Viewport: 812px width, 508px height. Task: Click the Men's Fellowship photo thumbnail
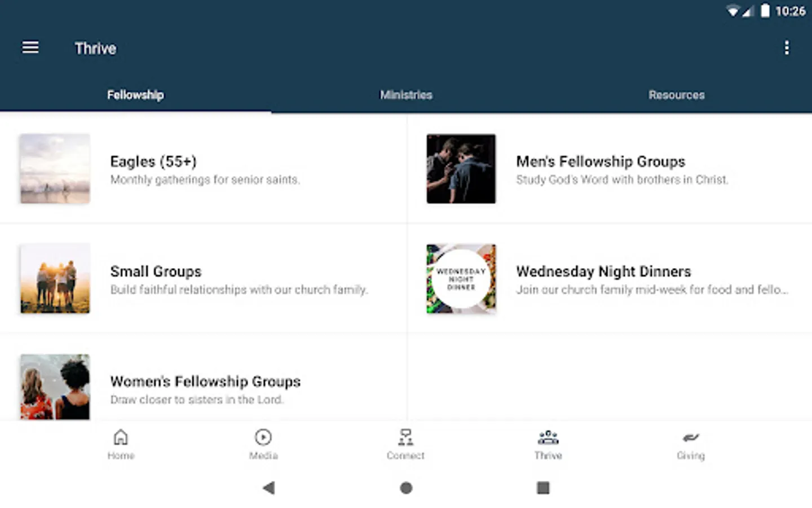[461, 169]
